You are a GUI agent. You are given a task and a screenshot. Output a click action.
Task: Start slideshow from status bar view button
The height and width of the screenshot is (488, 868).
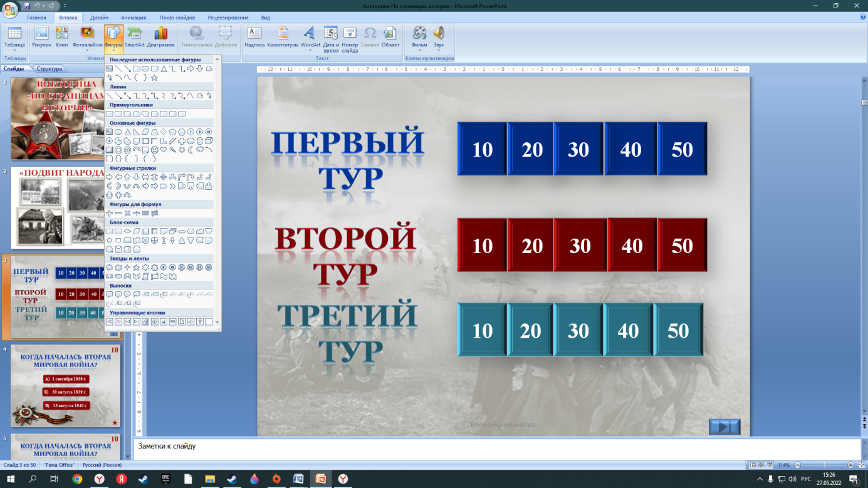770,465
